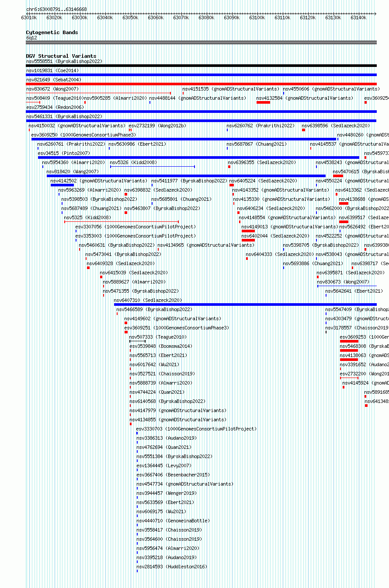The height and width of the screenshot is (588, 389).
Task: Click the red nsv4138063 variant glyph
Action: [349, 360]
